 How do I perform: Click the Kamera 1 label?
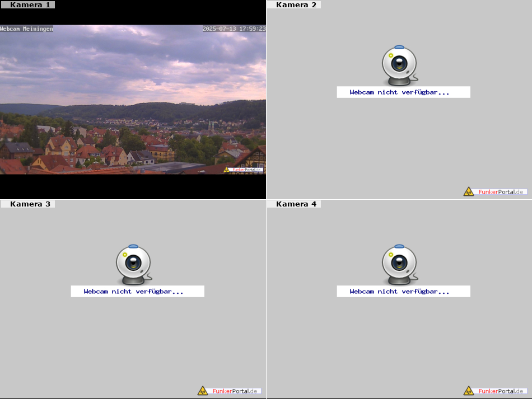[x=28, y=4]
